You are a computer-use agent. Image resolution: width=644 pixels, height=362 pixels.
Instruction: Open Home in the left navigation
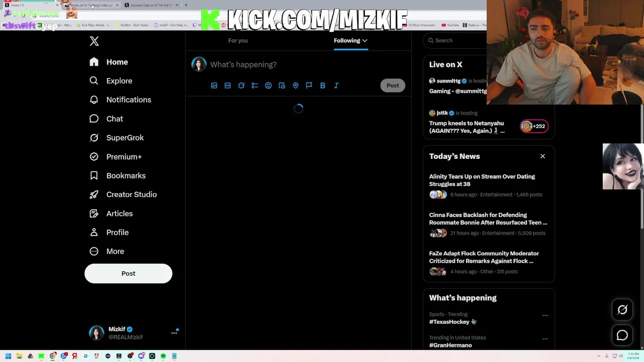(109, 62)
